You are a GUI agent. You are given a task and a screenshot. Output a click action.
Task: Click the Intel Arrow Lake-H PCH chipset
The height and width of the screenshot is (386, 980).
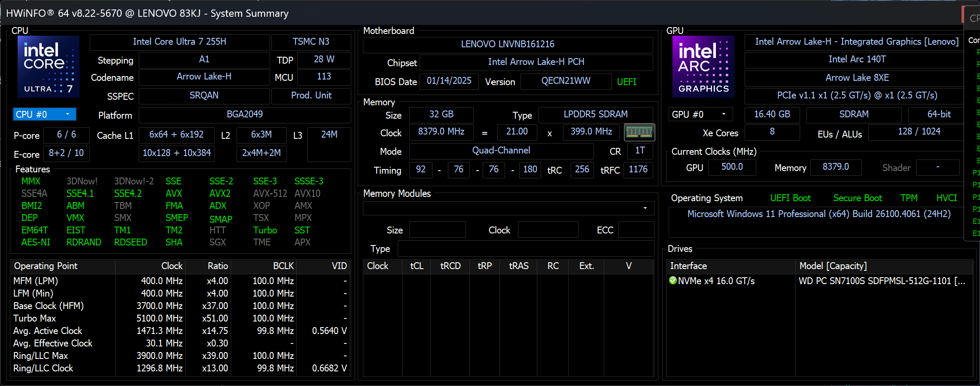536,62
